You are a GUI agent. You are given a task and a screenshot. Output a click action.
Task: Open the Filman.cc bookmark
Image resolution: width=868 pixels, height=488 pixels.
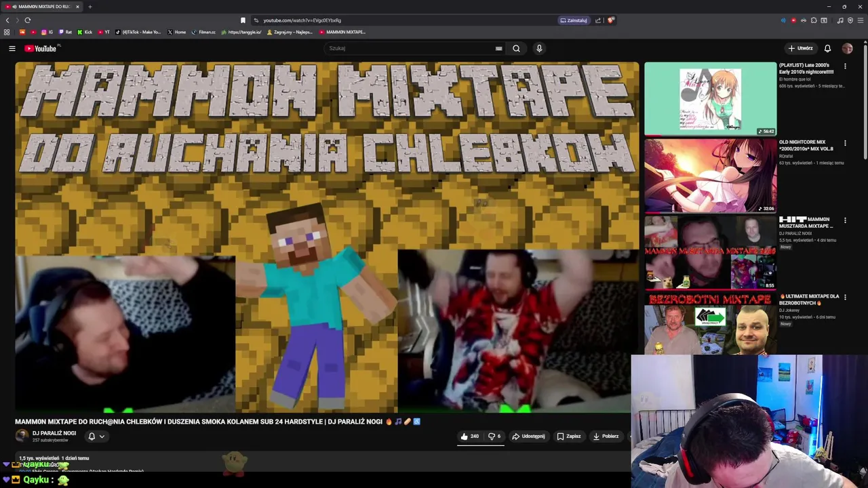[203, 32]
